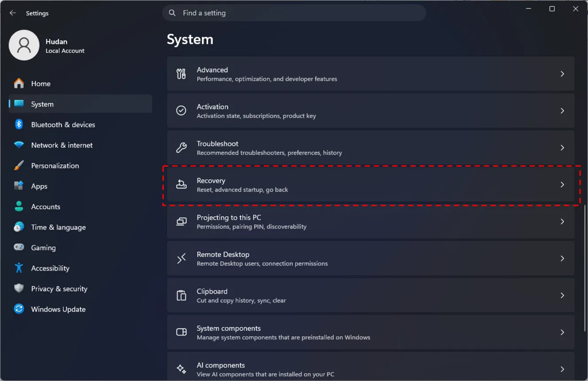Click the Personalization paintbrush icon
Image resolution: width=588 pixels, height=381 pixels.
[x=19, y=165]
